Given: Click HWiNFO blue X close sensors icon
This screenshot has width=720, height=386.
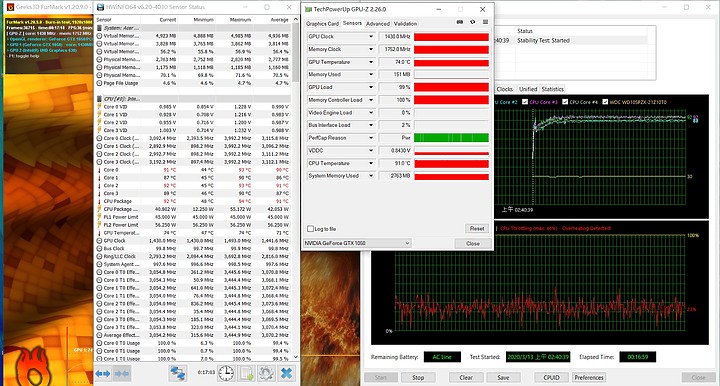Looking at the screenshot, I should pos(287,373).
